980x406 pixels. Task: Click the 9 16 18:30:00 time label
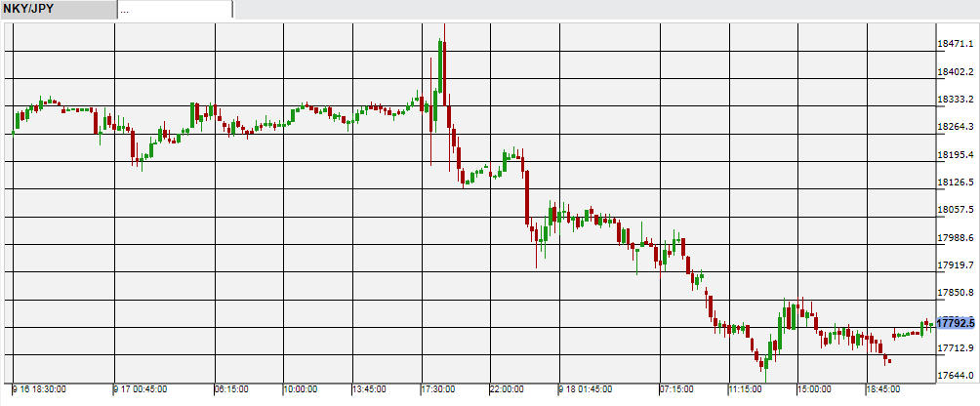pyautogui.click(x=40, y=388)
